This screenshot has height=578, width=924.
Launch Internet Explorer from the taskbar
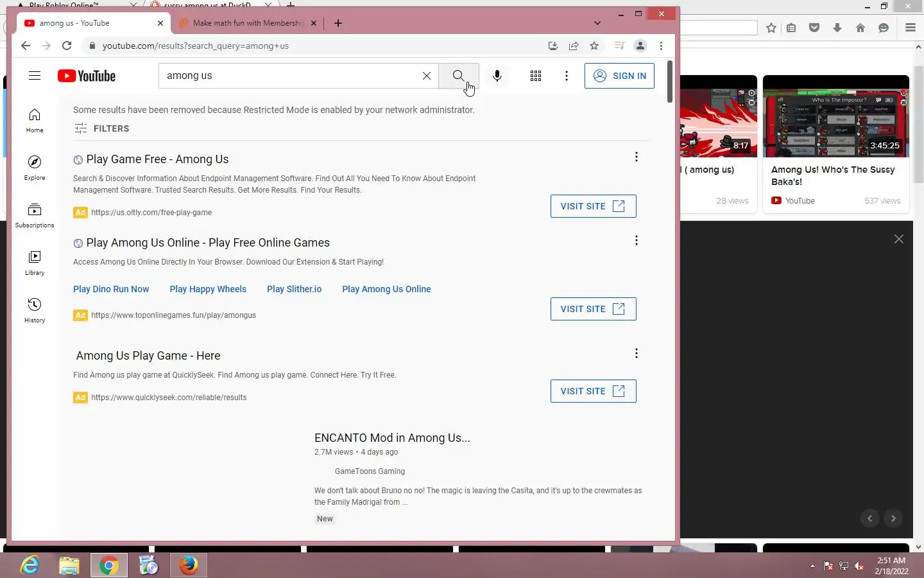[x=30, y=565]
